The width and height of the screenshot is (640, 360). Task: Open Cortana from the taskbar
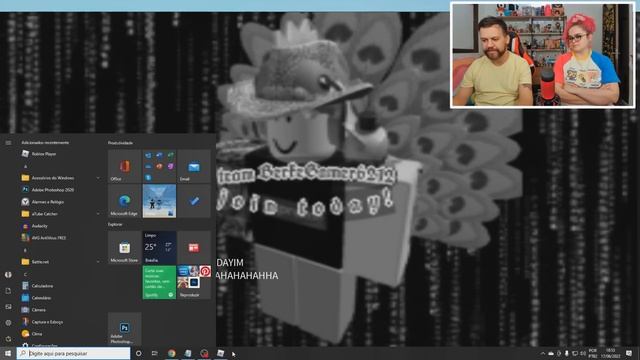138,353
